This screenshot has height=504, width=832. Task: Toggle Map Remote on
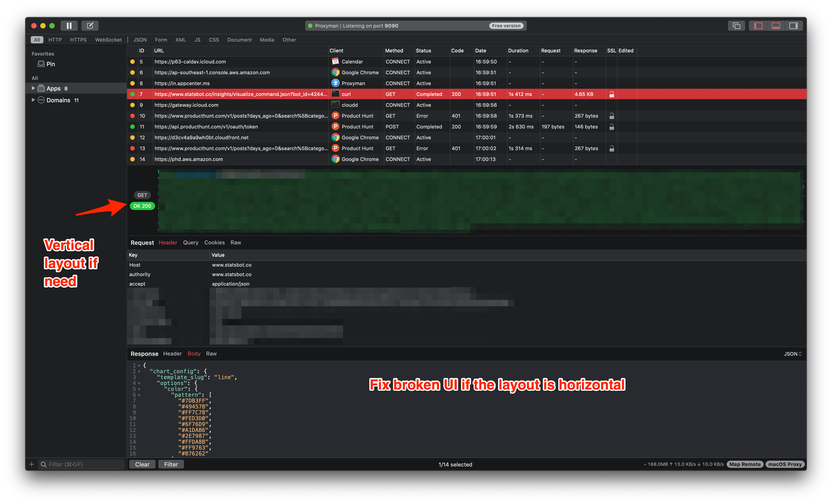[745, 464]
